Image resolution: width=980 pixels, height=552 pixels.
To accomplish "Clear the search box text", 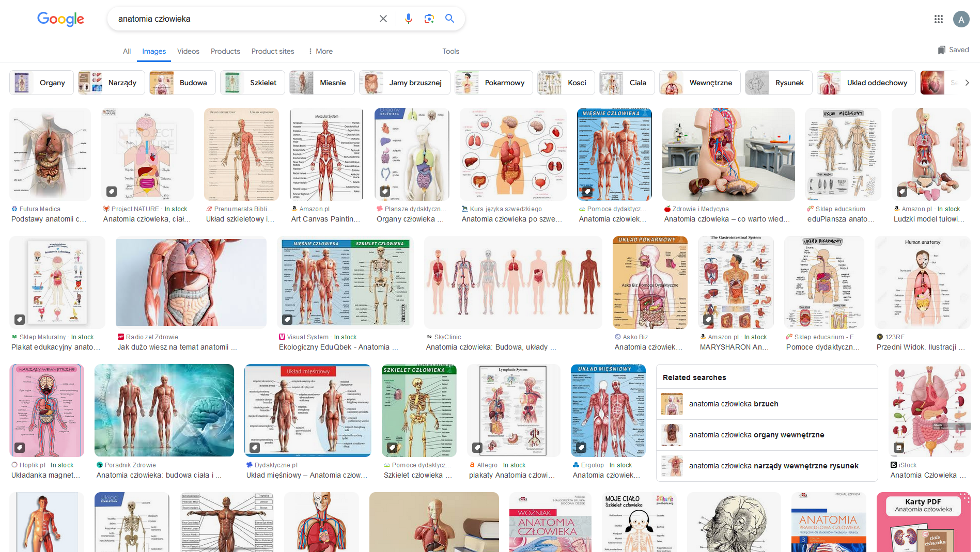I will (383, 19).
